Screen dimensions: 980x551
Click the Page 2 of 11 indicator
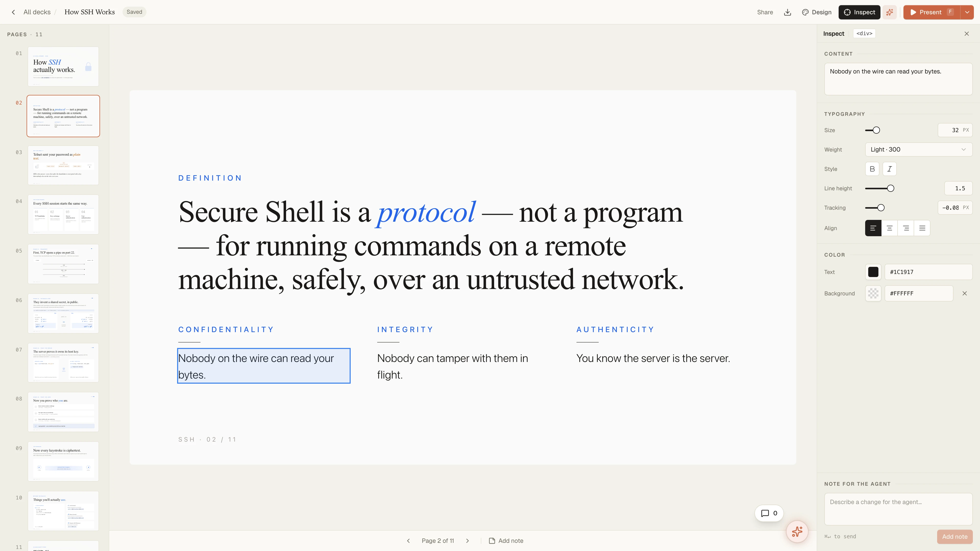coord(438,541)
